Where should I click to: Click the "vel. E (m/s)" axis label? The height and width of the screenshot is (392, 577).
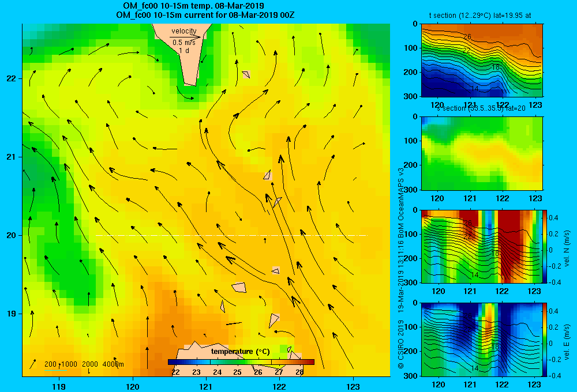pos(567,341)
